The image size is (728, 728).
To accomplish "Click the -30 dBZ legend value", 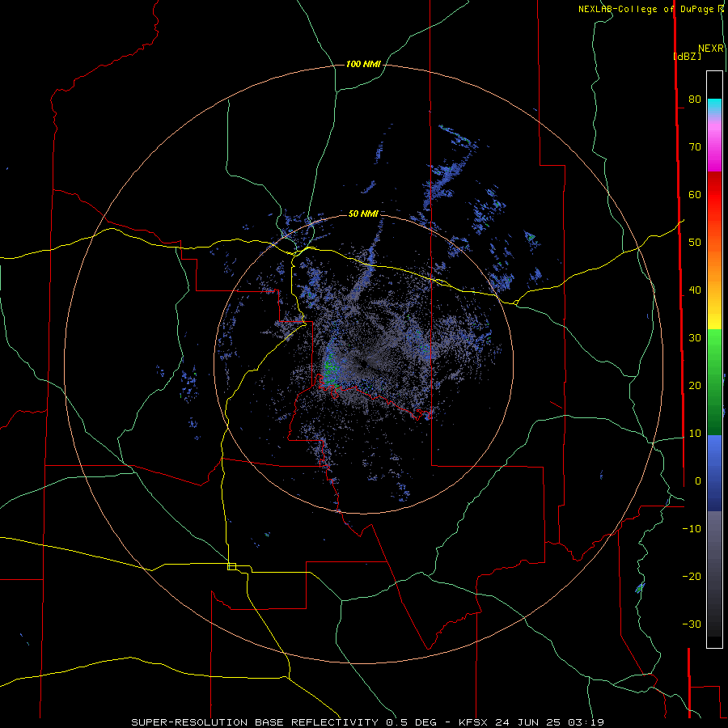I will (692, 624).
